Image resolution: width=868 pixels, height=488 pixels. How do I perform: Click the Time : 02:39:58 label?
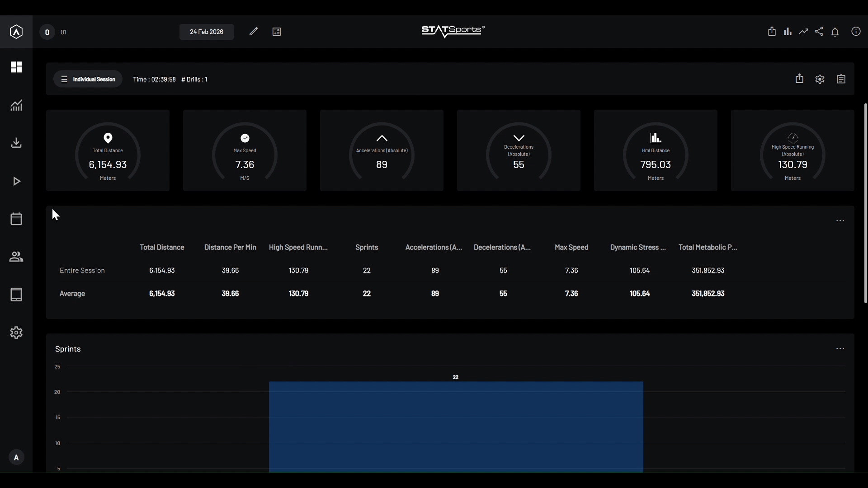[154, 79]
